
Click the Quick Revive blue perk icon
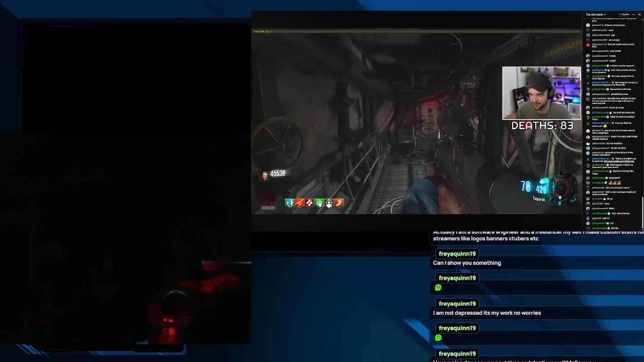point(289,203)
